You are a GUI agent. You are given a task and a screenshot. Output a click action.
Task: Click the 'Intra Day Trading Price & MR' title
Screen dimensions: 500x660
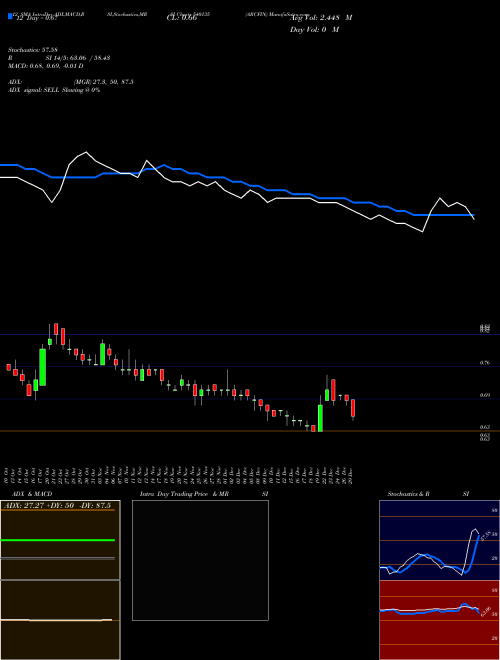click(184, 494)
